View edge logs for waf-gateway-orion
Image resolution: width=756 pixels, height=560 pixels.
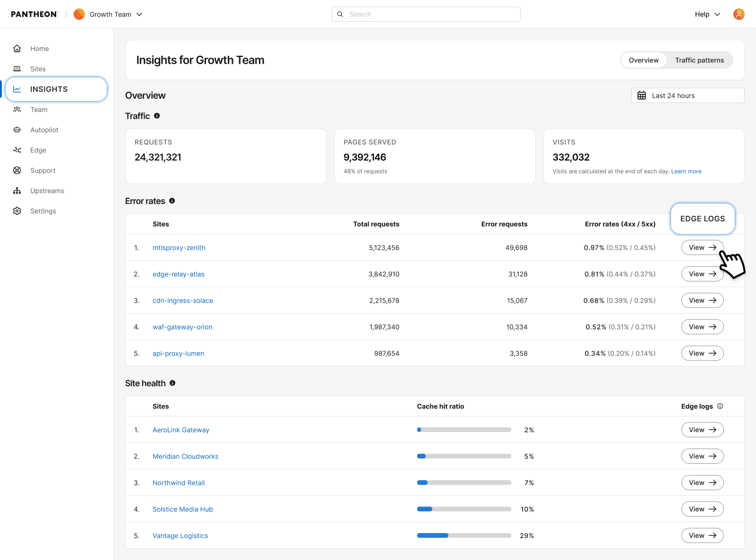click(x=703, y=327)
